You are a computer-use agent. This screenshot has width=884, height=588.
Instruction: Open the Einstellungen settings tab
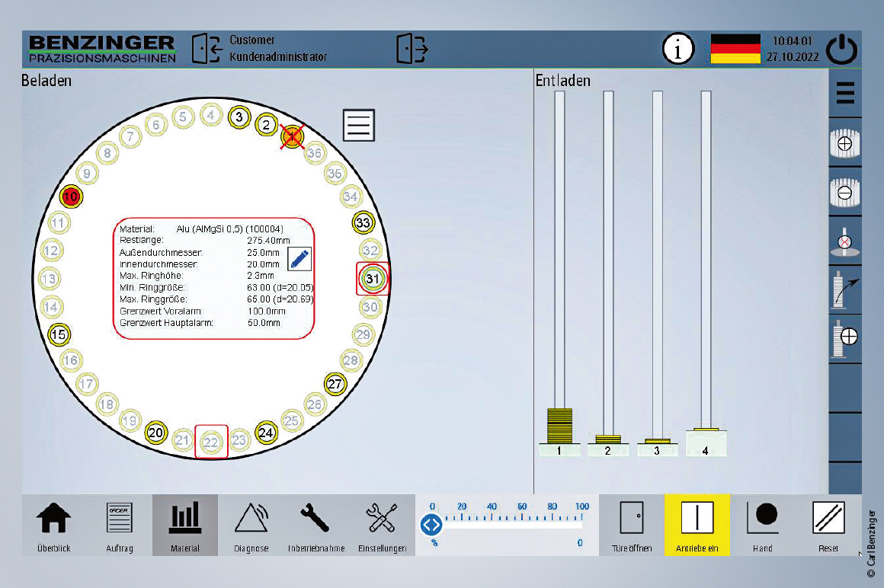tap(382, 525)
